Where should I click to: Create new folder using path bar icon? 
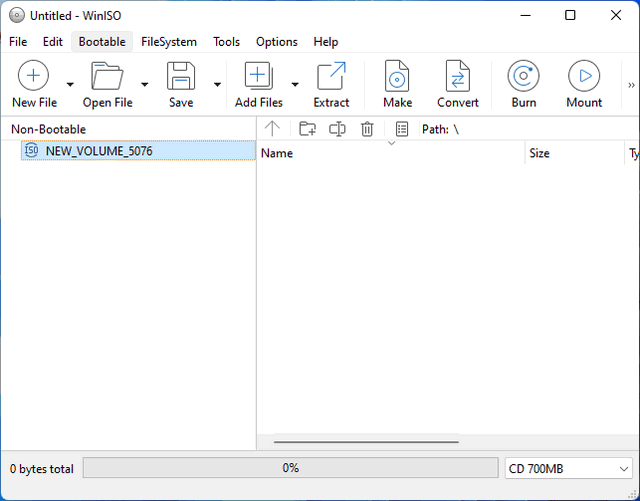[x=307, y=129]
